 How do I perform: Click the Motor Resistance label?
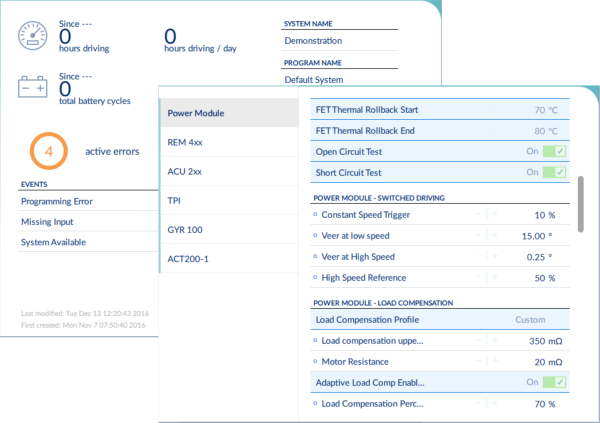355,362
